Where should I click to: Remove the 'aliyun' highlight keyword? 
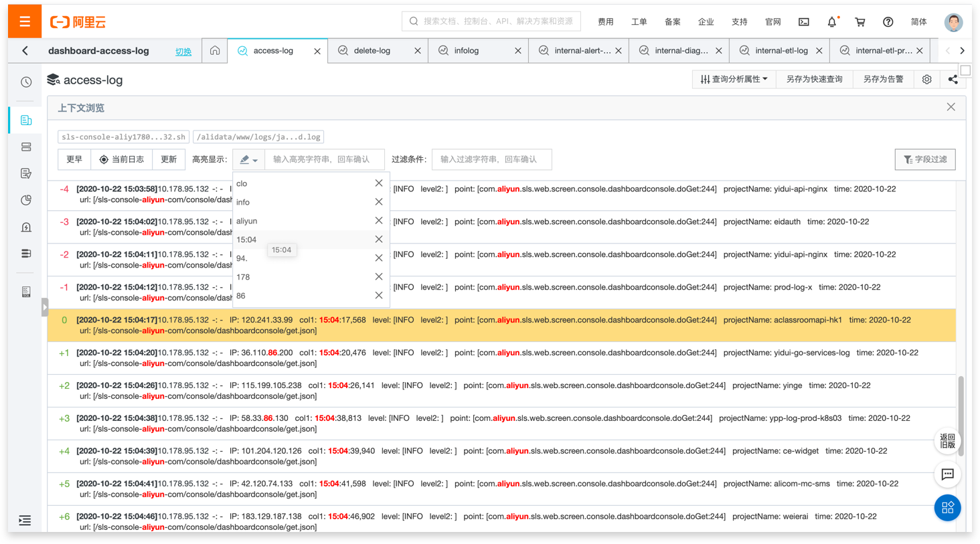coord(379,221)
